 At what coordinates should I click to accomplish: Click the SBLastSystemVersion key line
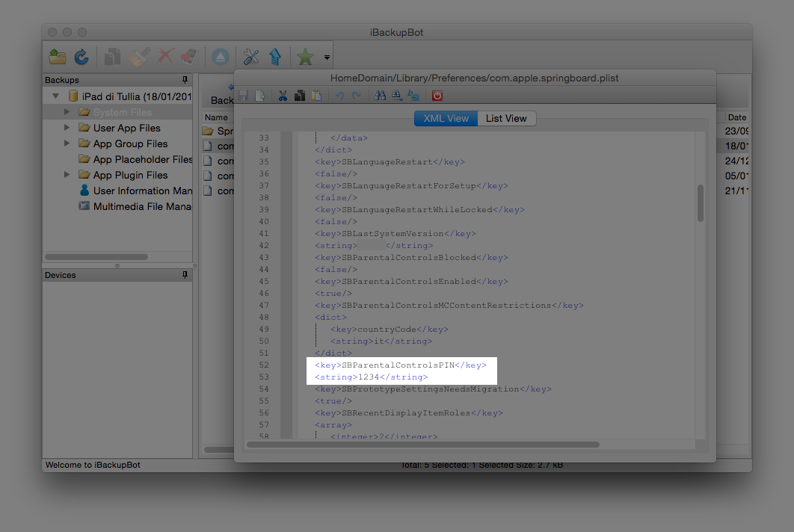click(395, 234)
